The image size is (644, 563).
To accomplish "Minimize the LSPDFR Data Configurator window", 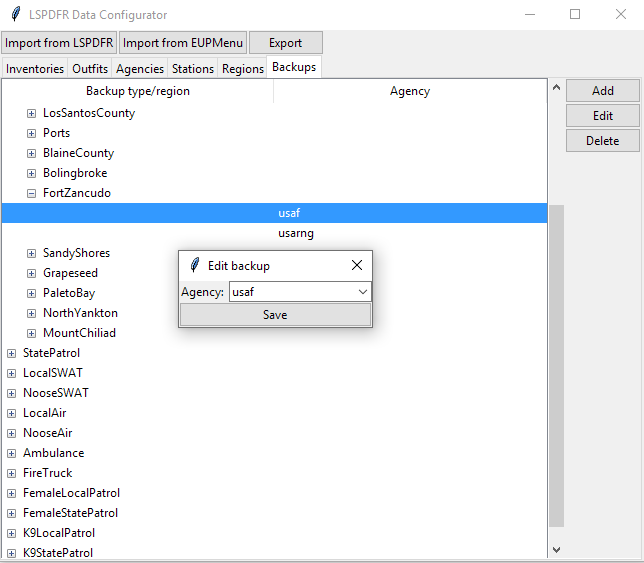I will click(x=530, y=14).
